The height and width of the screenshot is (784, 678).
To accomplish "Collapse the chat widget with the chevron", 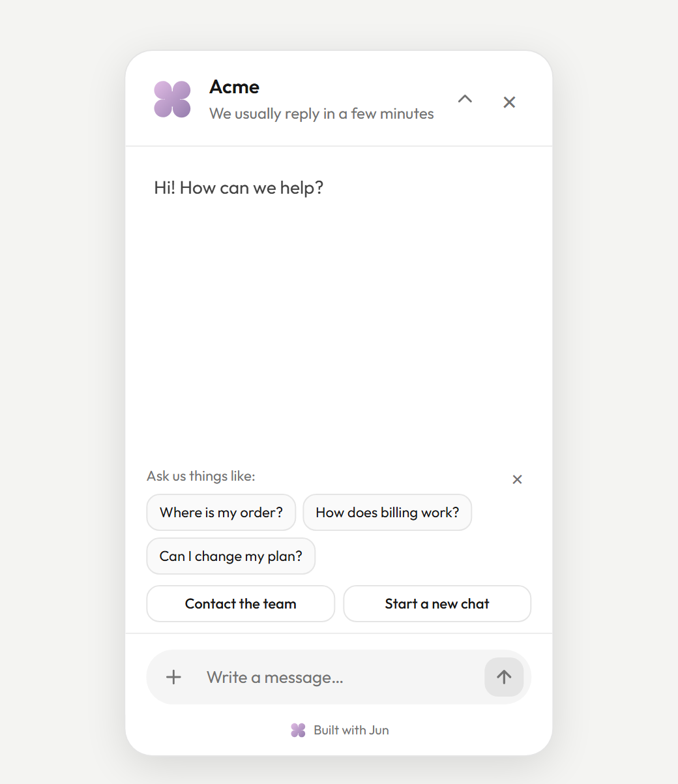I will pos(465,99).
